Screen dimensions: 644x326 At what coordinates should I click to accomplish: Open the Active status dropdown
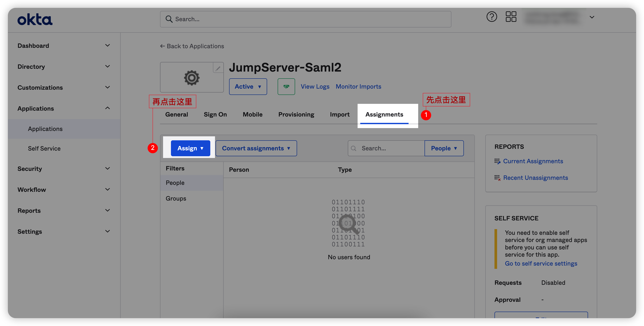(x=248, y=86)
